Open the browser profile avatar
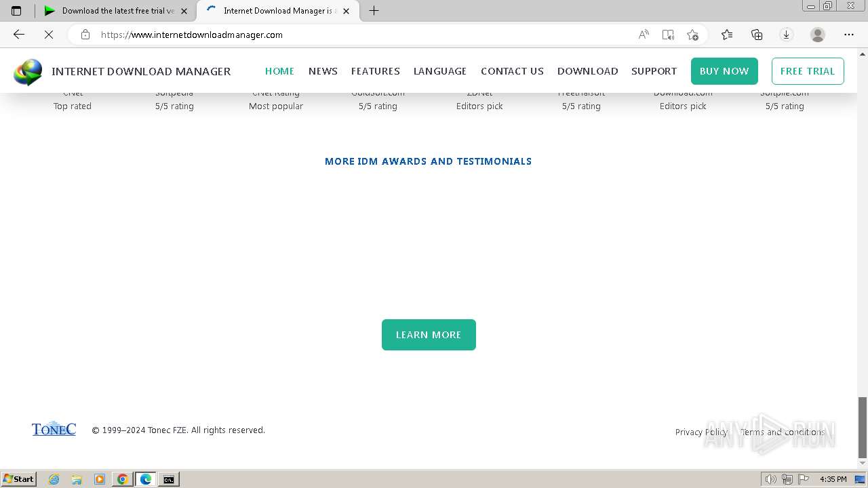Image resolution: width=868 pixels, height=488 pixels. click(x=818, y=35)
